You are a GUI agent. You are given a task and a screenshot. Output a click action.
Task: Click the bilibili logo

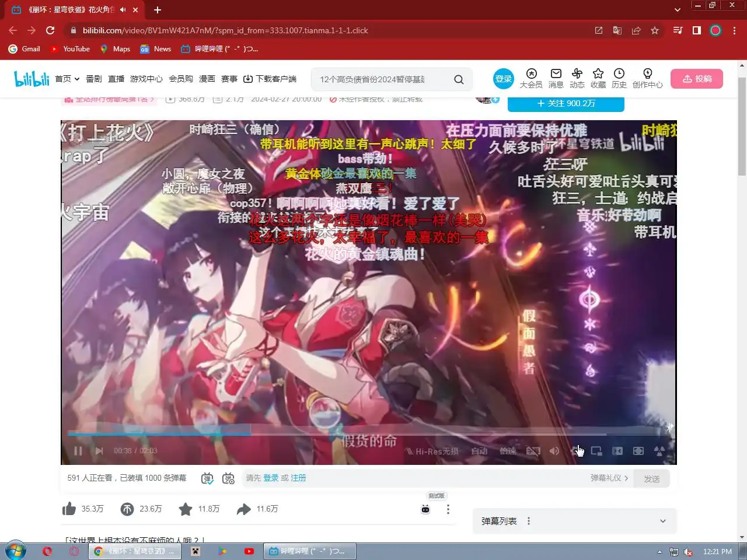(32, 79)
